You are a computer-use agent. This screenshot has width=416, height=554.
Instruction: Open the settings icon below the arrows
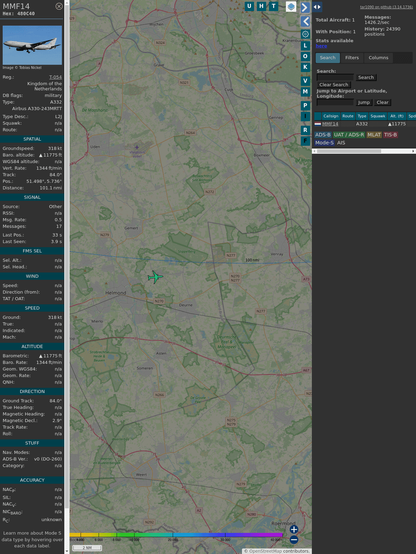(x=305, y=34)
